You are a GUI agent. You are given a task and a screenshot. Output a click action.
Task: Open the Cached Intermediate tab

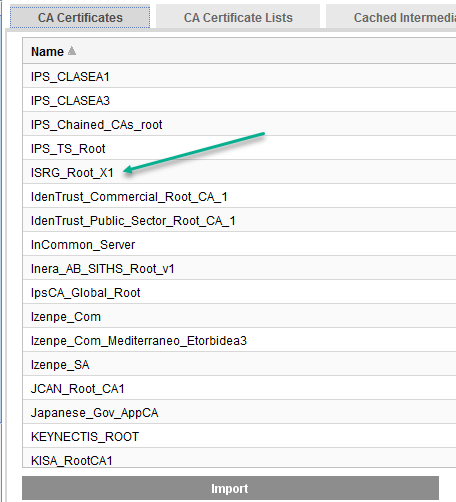[x=391, y=17]
